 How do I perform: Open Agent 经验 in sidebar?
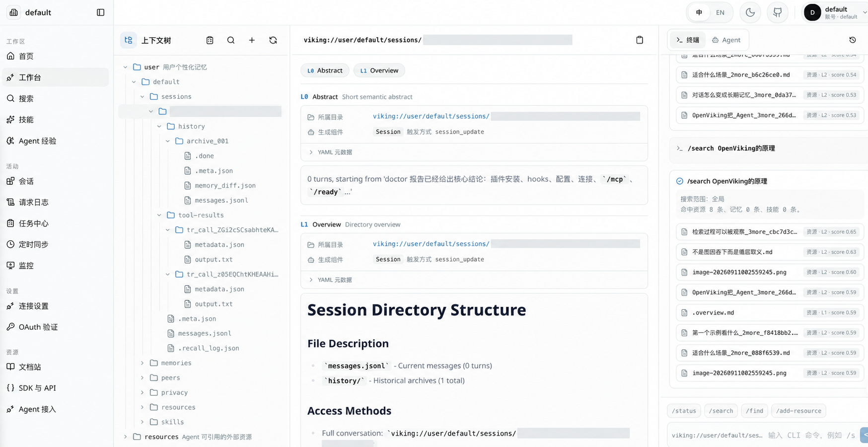click(x=56, y=141)
